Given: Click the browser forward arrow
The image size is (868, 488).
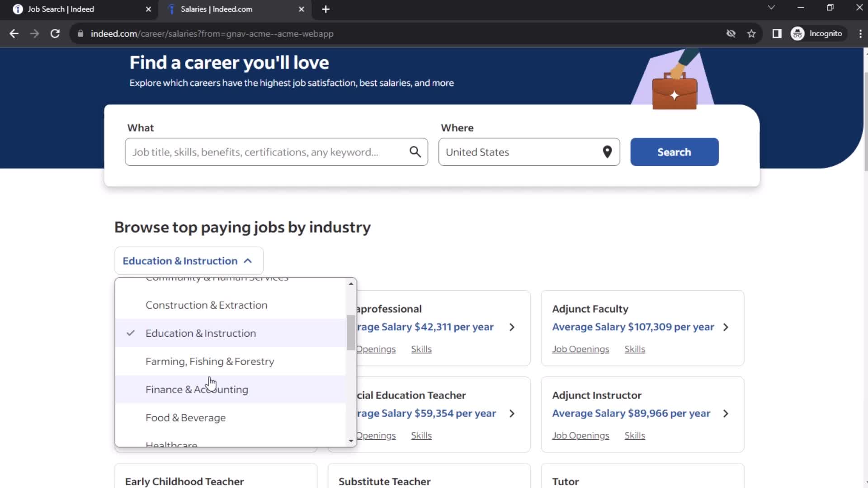Looking at the screenshot, I should click(34, 33).
